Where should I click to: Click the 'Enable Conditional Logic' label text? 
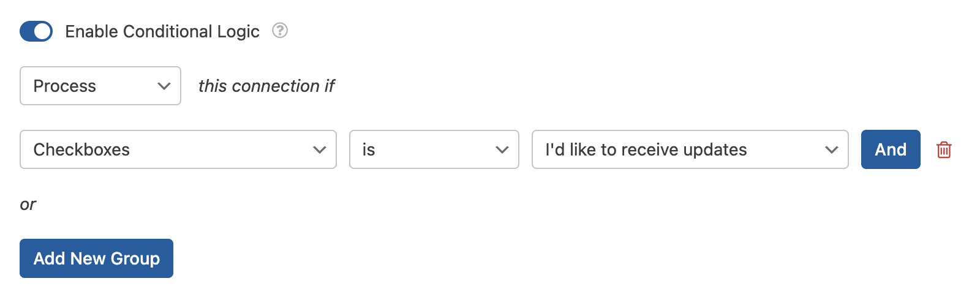click(x=162, y=31)
